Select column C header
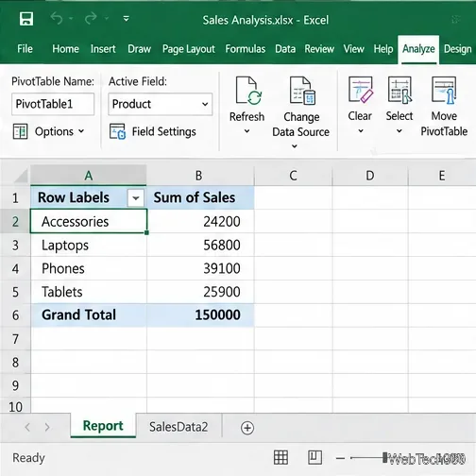 click(x=293, y=176)
